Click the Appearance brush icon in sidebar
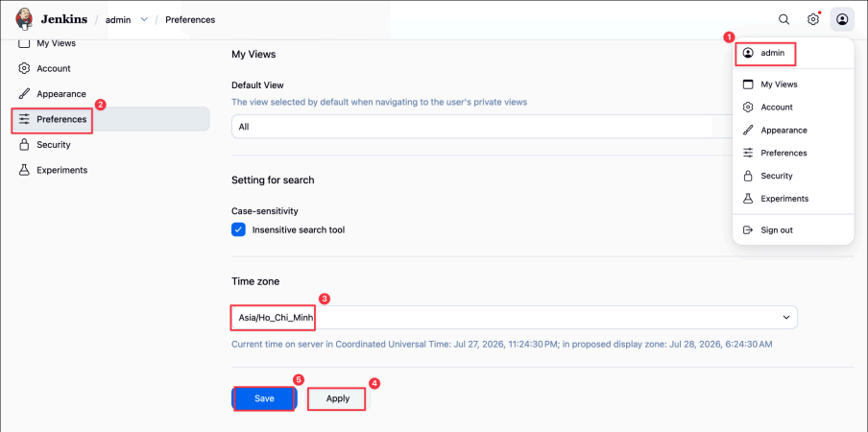The width and height of the screenshot is (868, 432). point(24,94)
